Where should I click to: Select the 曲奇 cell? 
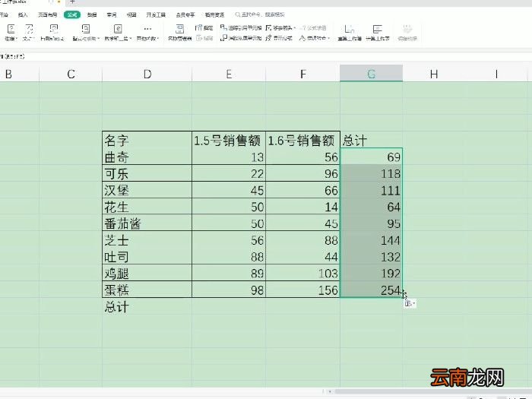pyautogui.click(x=147, y=157)
